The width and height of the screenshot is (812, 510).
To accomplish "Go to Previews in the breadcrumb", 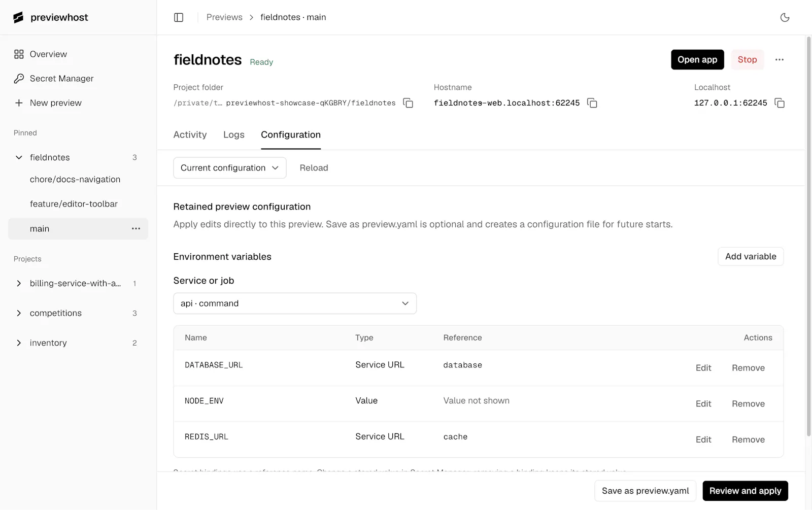I will pyautogui.click(x=224, y=17).
